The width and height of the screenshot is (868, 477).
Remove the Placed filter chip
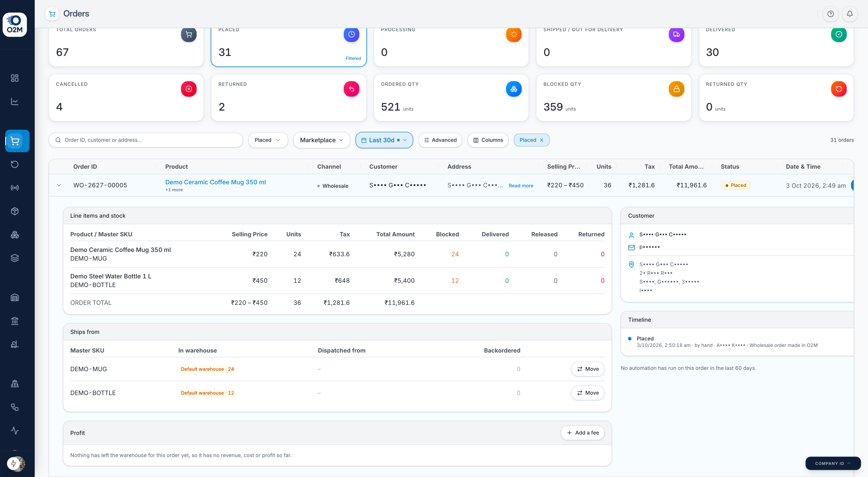tap(541, 140)
